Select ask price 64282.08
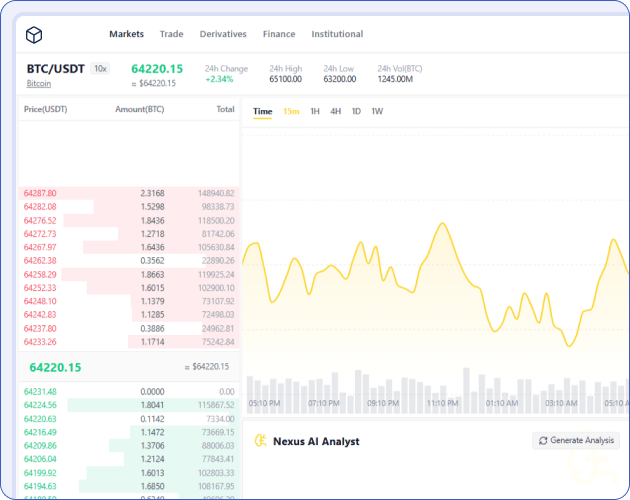630x500 pixels. [x=40, y=207]
